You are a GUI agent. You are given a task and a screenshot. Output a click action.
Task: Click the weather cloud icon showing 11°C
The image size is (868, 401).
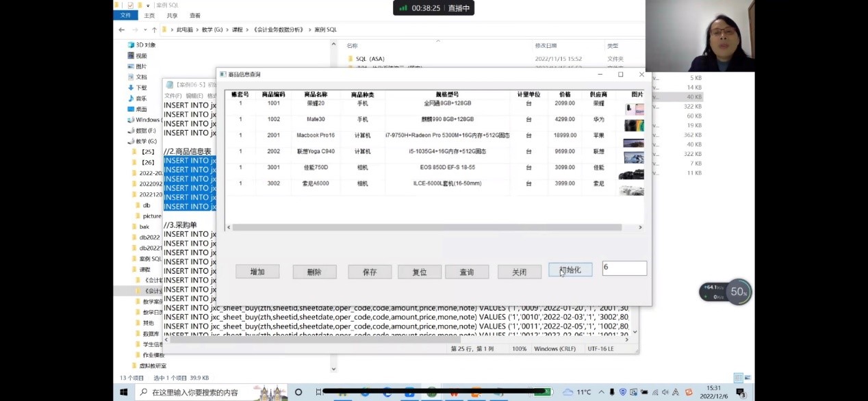(x=567, y=392)
